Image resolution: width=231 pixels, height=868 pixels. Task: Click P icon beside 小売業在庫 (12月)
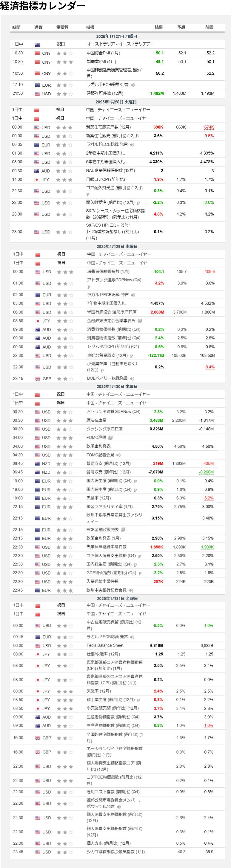coord(102,371)
